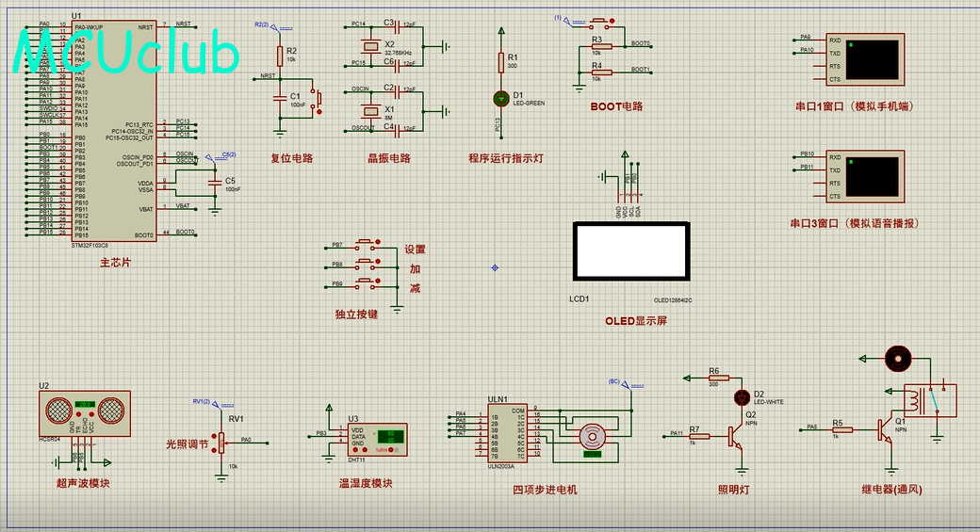
Task: Click the green LED D1
Action: click(501, 98)
